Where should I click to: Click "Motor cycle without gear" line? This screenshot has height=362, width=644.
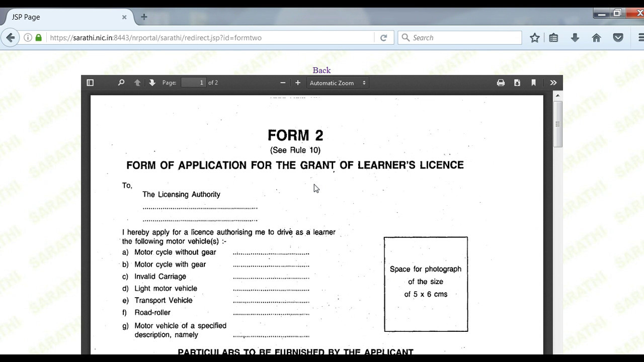pos(175,252)
